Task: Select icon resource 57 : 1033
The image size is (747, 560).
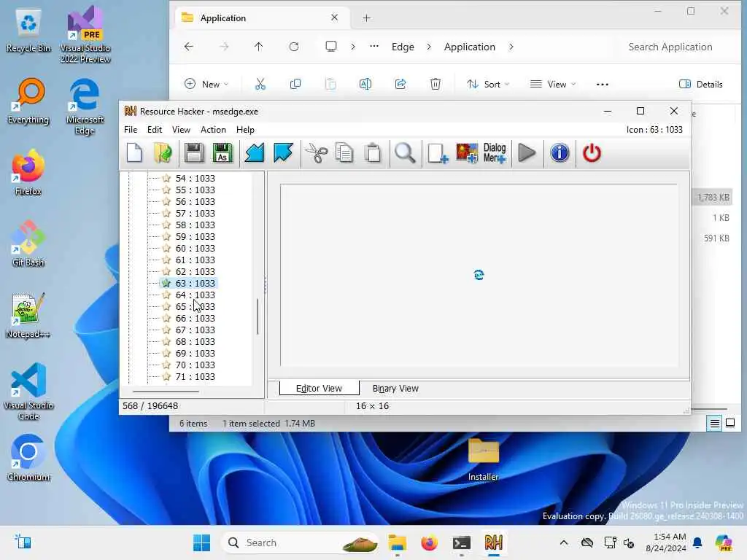Action: tap(195, 214)
